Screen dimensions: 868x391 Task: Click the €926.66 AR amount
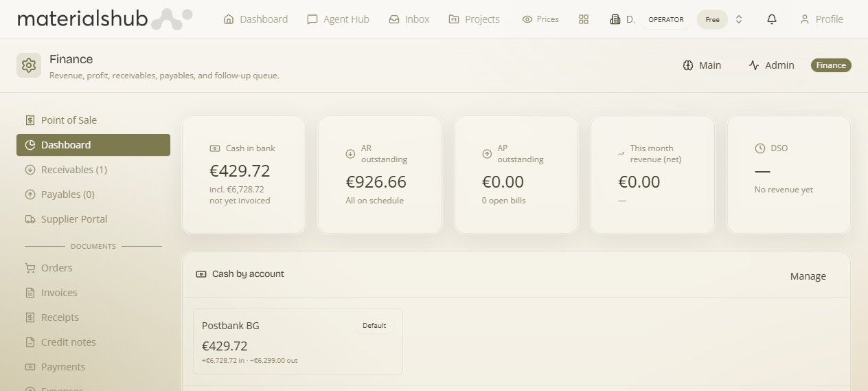point(376,182)
